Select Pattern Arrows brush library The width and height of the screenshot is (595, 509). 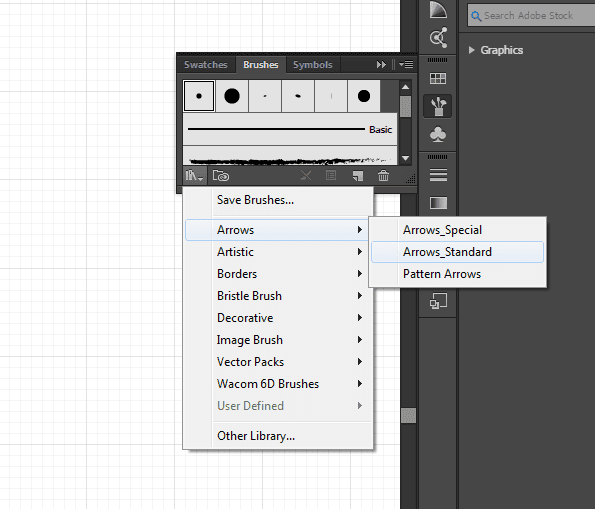pos(457,274)
